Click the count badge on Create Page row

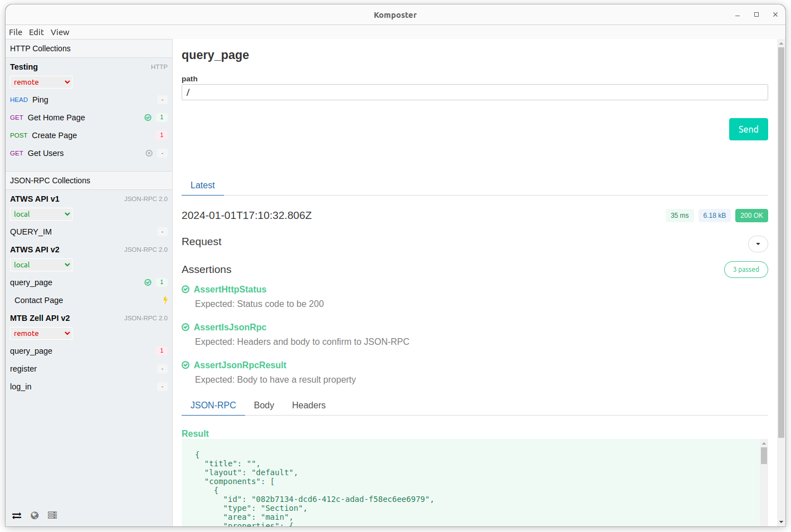tap(162, 135)
